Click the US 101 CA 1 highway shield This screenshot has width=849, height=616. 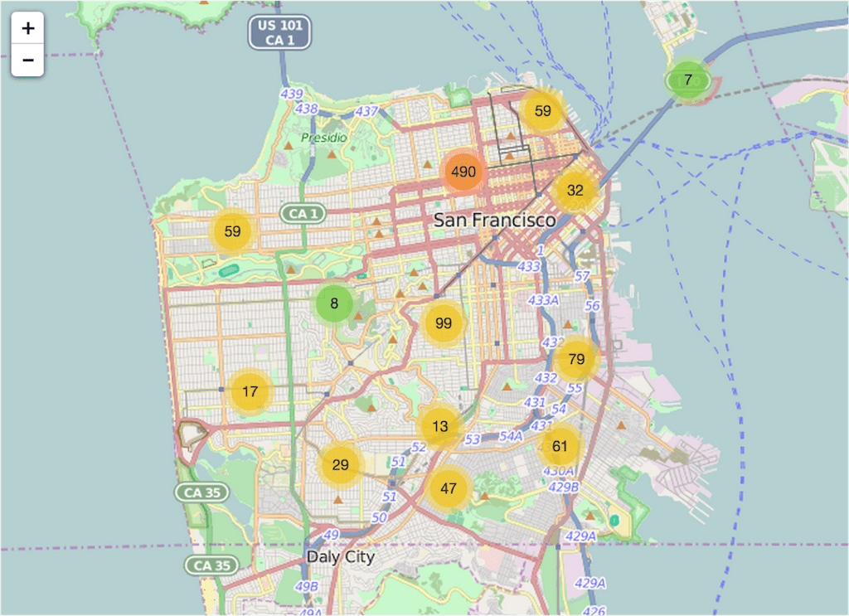point(279,32)
